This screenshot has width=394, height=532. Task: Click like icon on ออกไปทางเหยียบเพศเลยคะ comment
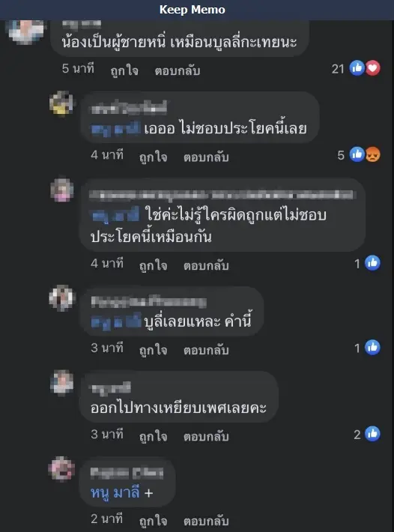(372, 434)
